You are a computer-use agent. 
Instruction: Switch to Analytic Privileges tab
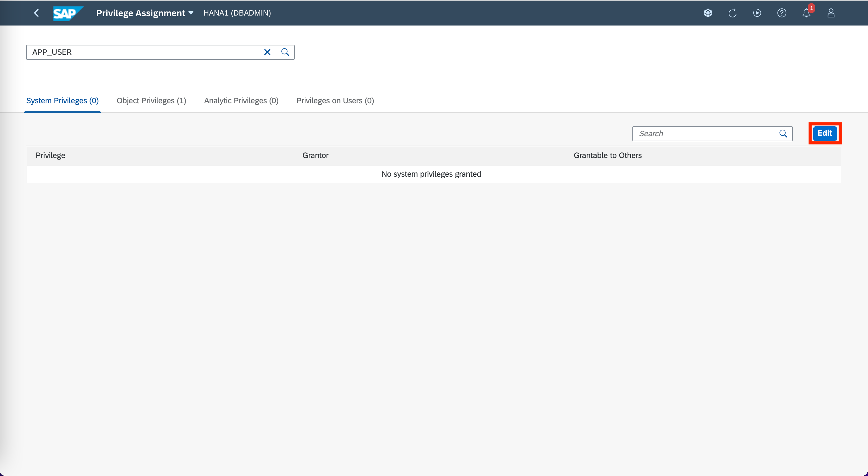[241, 100]
